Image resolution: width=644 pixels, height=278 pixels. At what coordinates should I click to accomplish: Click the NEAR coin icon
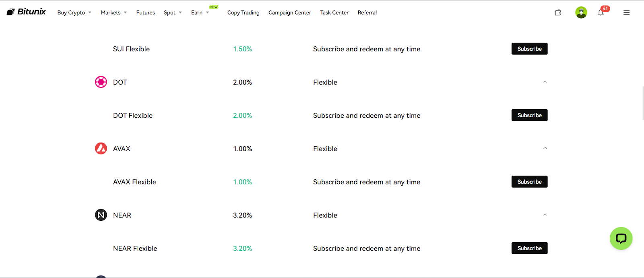point(101,215)
